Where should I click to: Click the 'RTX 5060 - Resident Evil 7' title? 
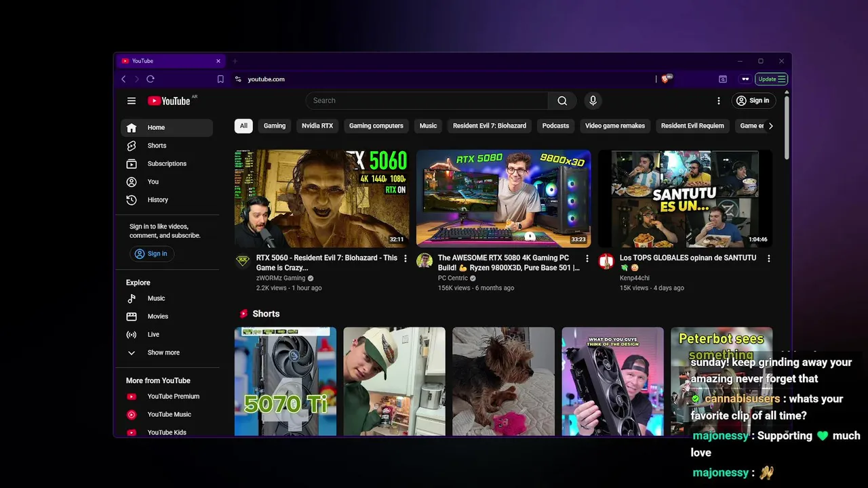(x=327, y=262)
